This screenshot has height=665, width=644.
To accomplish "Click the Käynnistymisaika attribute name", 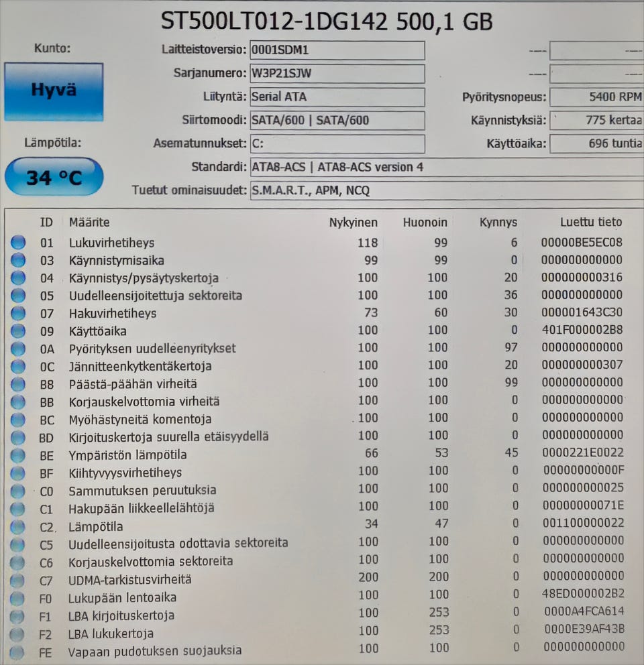I will coord(116,260).
